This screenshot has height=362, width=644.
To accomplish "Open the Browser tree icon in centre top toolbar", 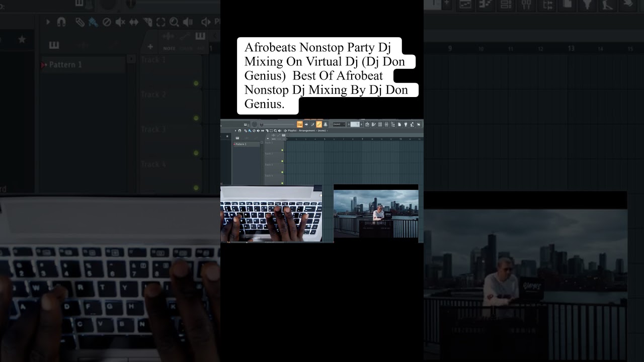I will (393, 124).
